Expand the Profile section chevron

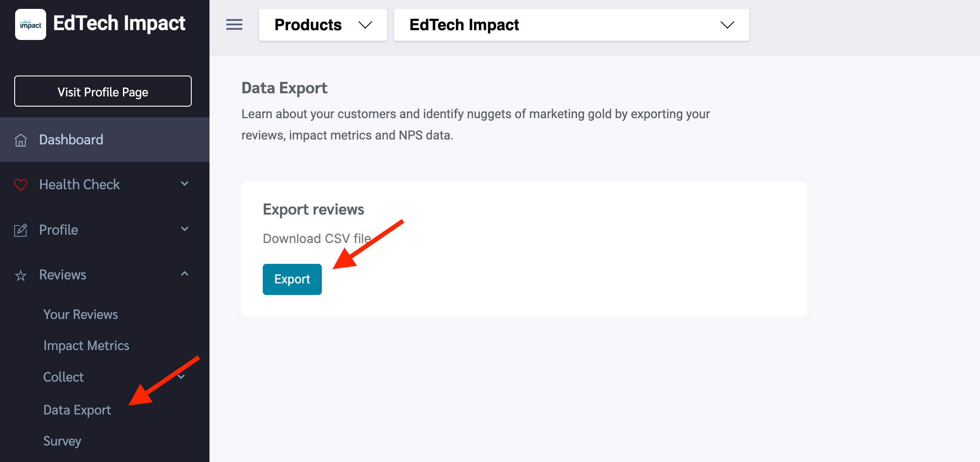point(185,229)
